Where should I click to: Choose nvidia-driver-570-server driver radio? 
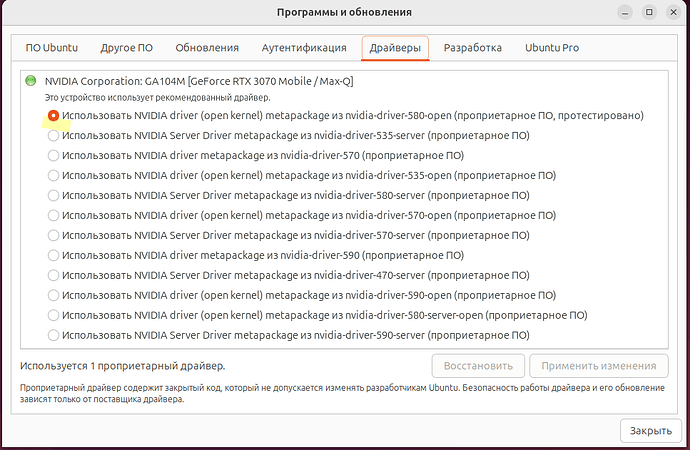53,235
